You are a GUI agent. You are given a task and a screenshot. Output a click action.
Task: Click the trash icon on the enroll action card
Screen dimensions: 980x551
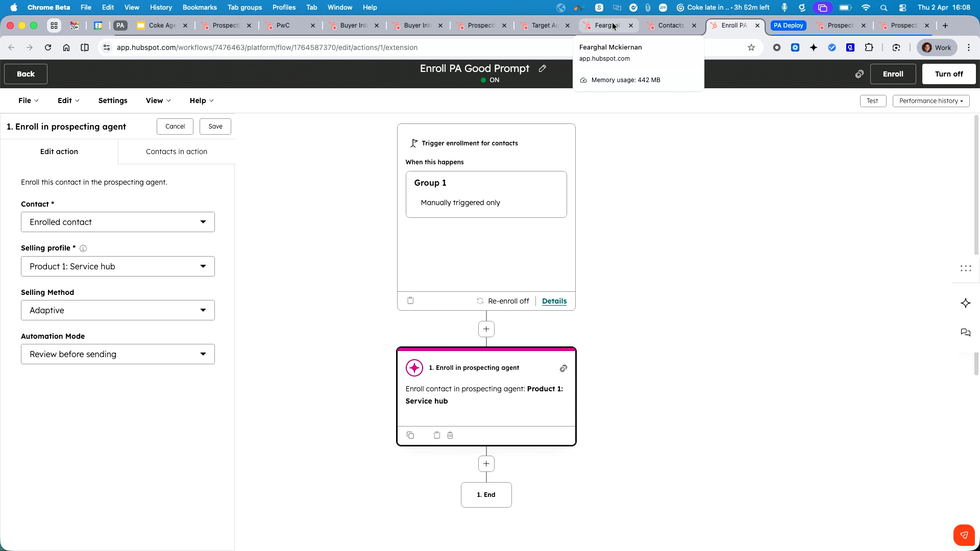450,435
